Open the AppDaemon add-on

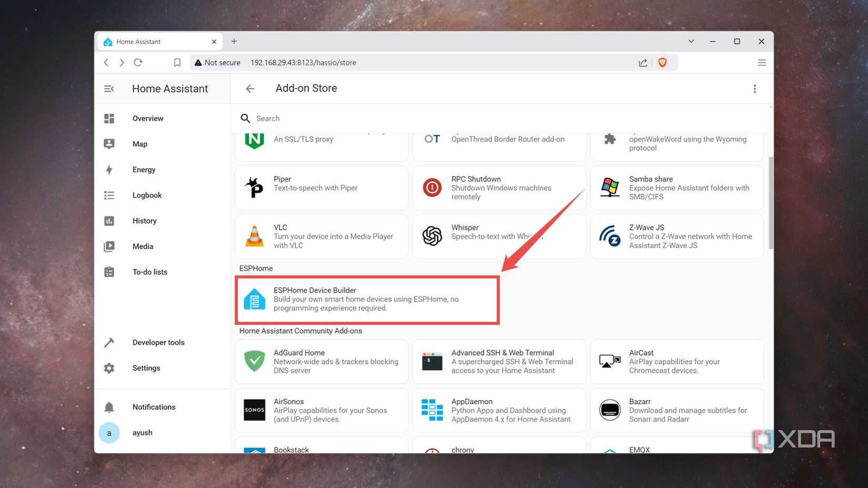coord(498,410)
